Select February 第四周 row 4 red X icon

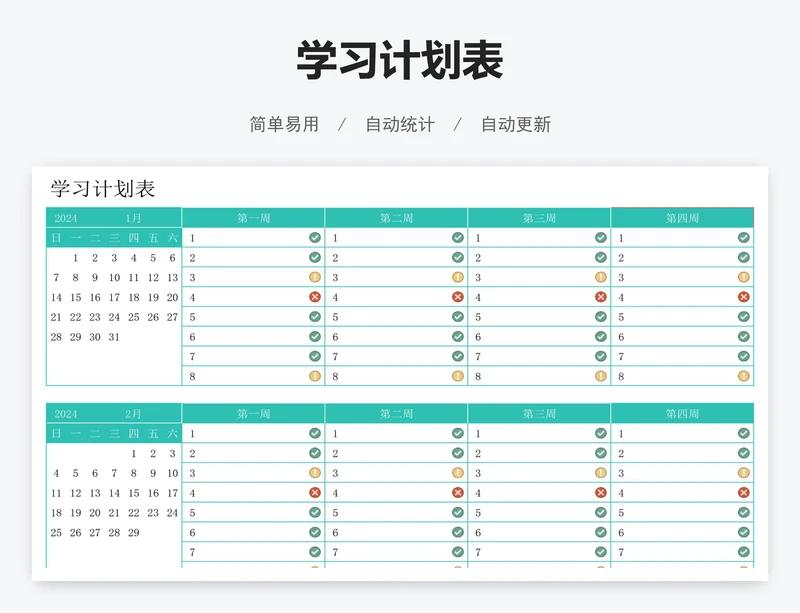click(743, 493)
